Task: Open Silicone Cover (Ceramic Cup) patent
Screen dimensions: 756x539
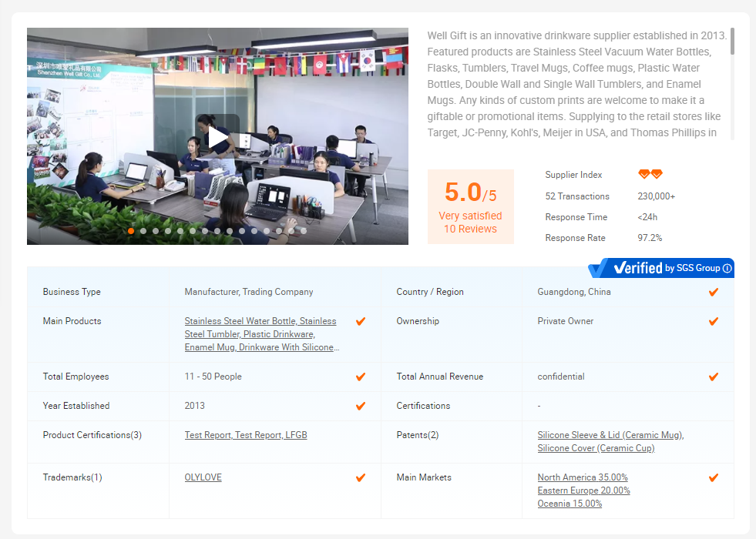Action: pyautogui.click(x=596, y=448)
